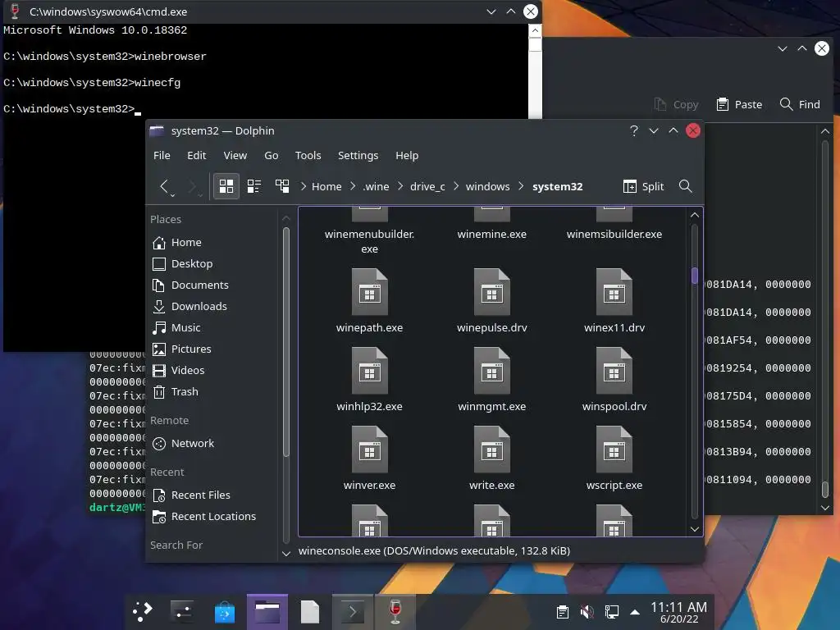Click system32 in the breadcrumb path
This screenshot has height=630, width=840.
click(557, 186)
